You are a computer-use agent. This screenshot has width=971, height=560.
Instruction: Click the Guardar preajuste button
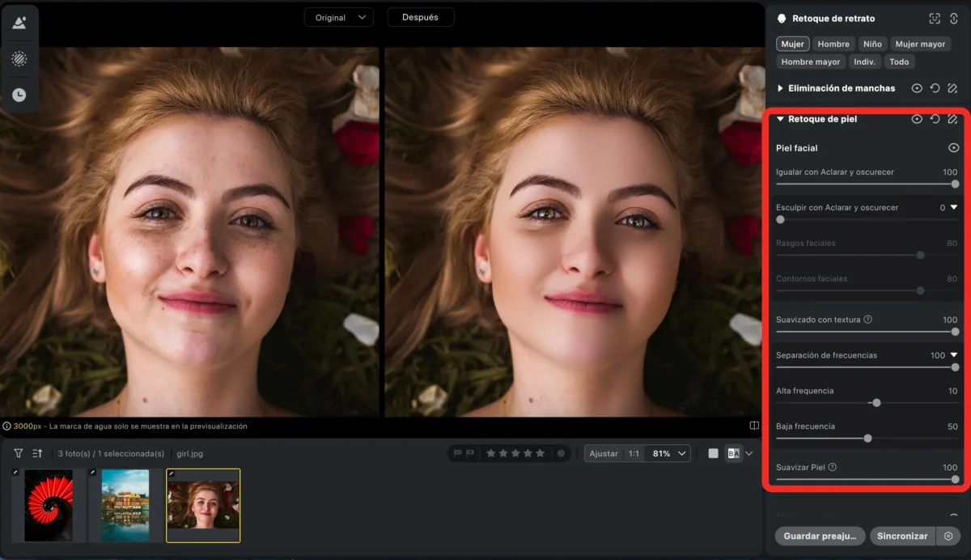[820, 536]
